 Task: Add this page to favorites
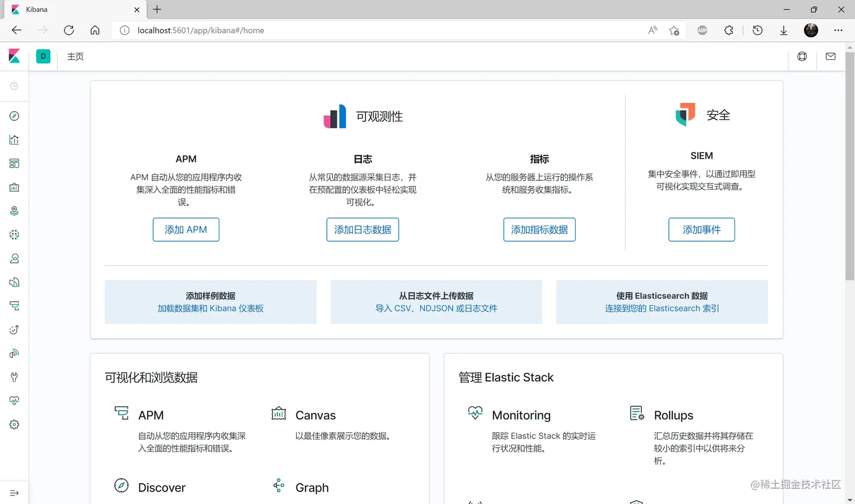click(x=674, y=31)
